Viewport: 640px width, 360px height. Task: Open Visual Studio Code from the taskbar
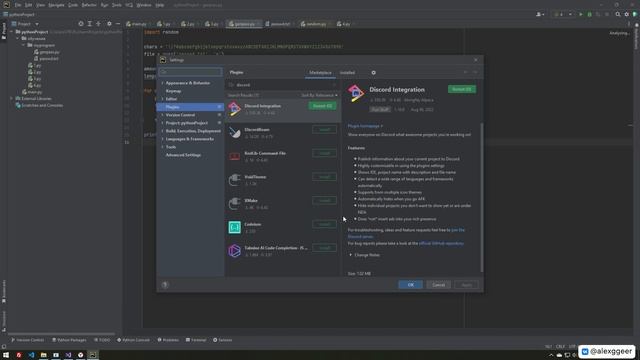point(31,355)
